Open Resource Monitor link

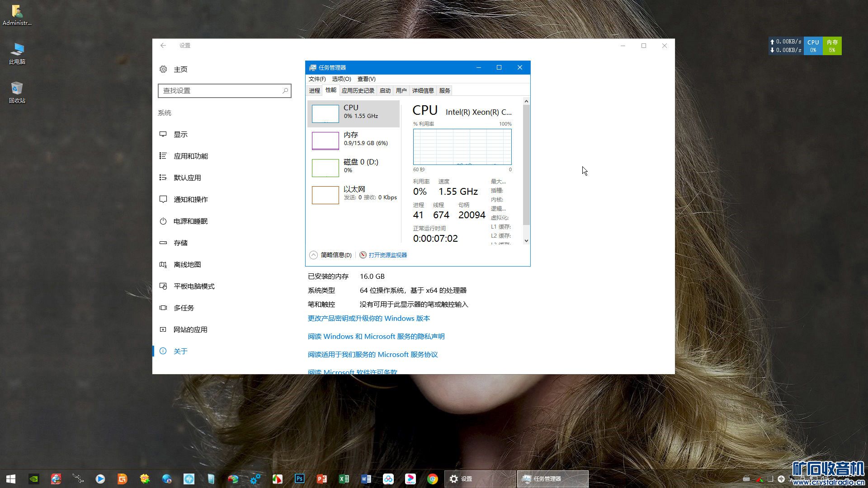pos(387,255)
